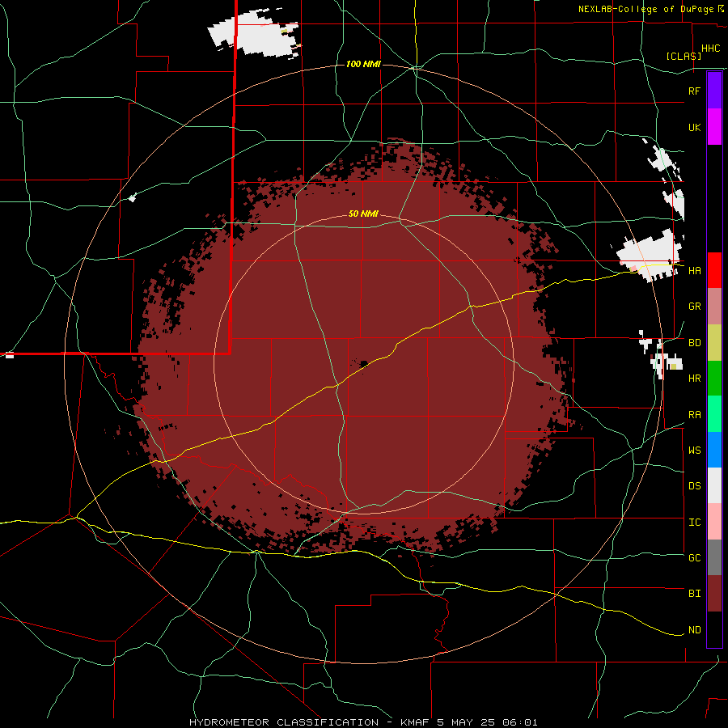Click the IC legend label
Image resolution: width=728 pixels, height=728 pixels.
click(x=694, y=523)
